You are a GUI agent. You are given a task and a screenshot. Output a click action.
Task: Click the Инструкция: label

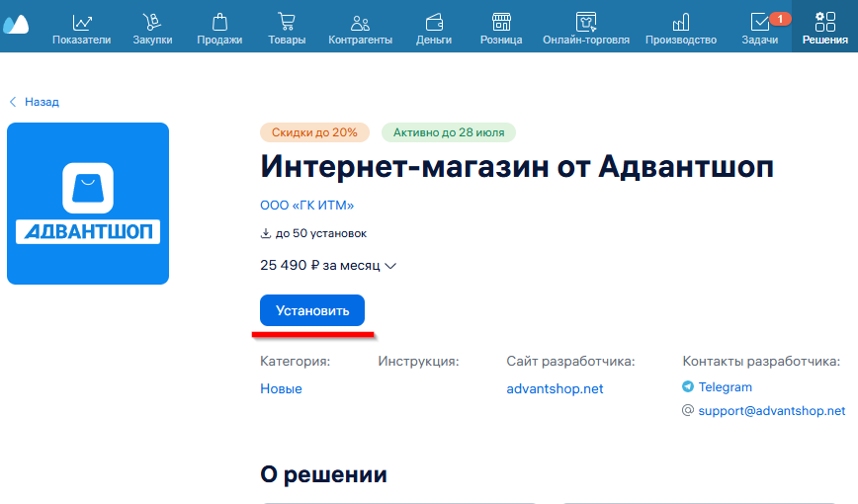[x=418, y=361]
